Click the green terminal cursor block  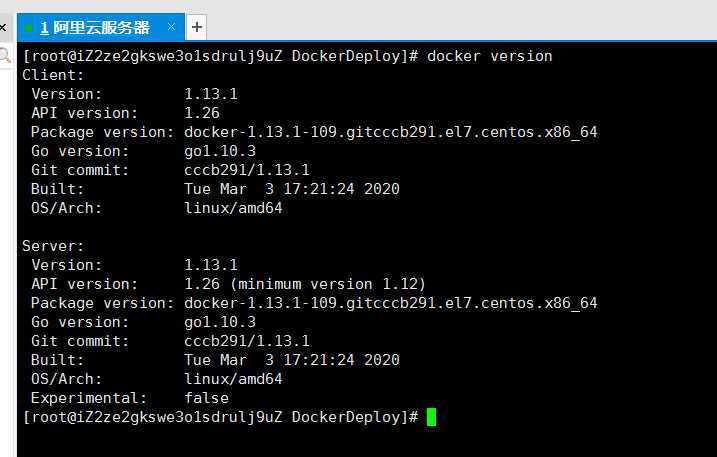pos(431,417)
